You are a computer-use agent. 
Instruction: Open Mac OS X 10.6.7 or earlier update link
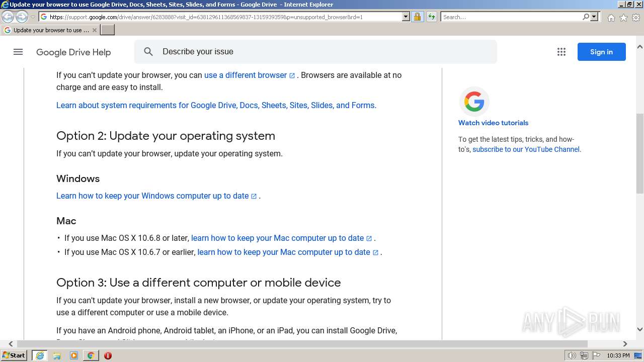[284, 252]
